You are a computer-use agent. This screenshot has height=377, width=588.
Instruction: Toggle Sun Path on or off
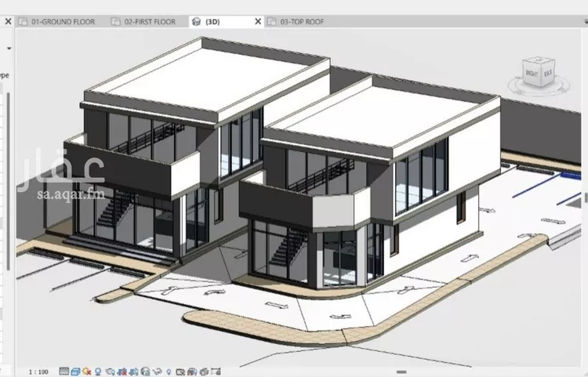click(x=86, y=371)
